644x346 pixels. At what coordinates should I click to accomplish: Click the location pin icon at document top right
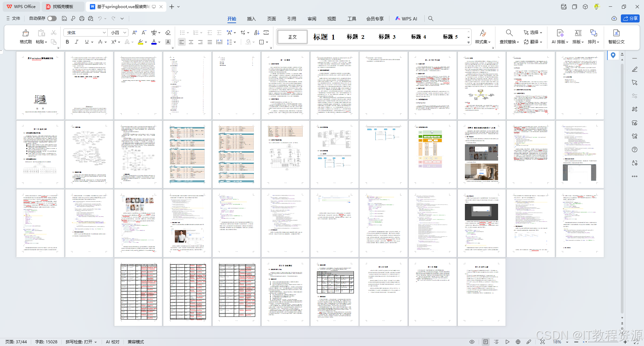613,55
